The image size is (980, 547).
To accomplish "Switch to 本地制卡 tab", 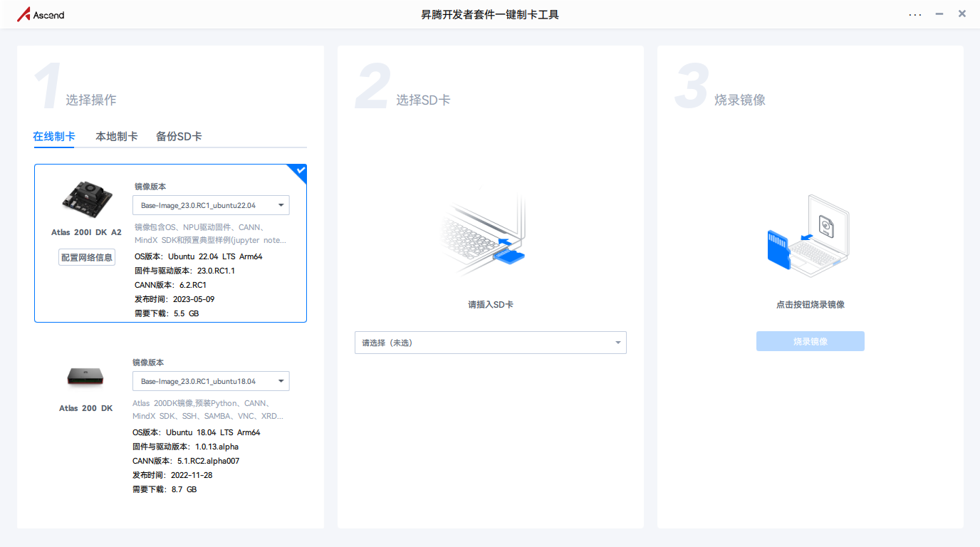I will point(117,136).
